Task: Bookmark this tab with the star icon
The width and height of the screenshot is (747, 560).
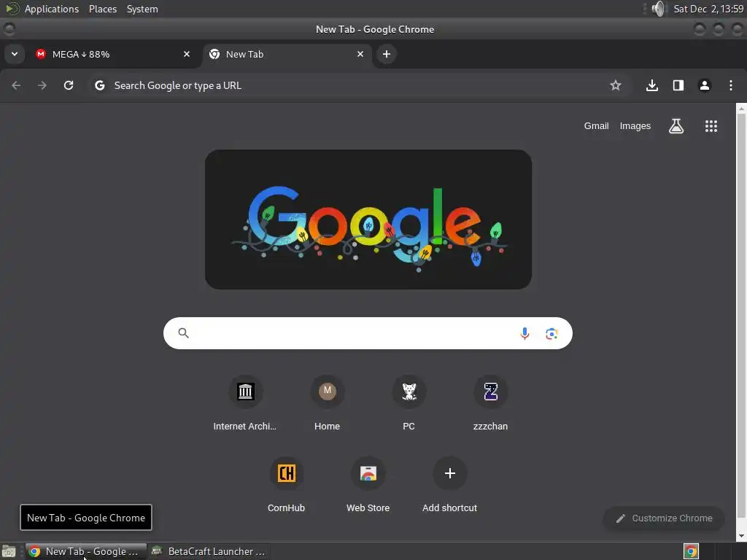Action: pyautogui.click(x=616, y=85)
